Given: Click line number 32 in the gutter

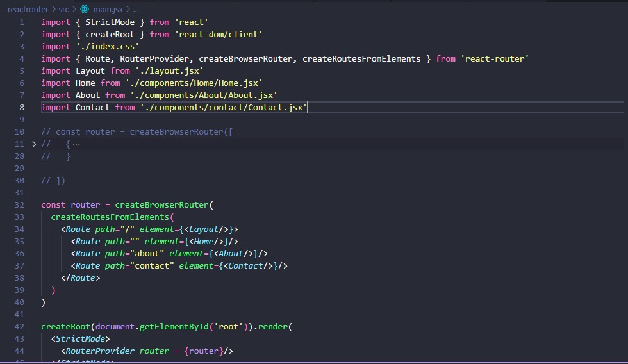Looking at the screenshot, I should coord(19,205).
